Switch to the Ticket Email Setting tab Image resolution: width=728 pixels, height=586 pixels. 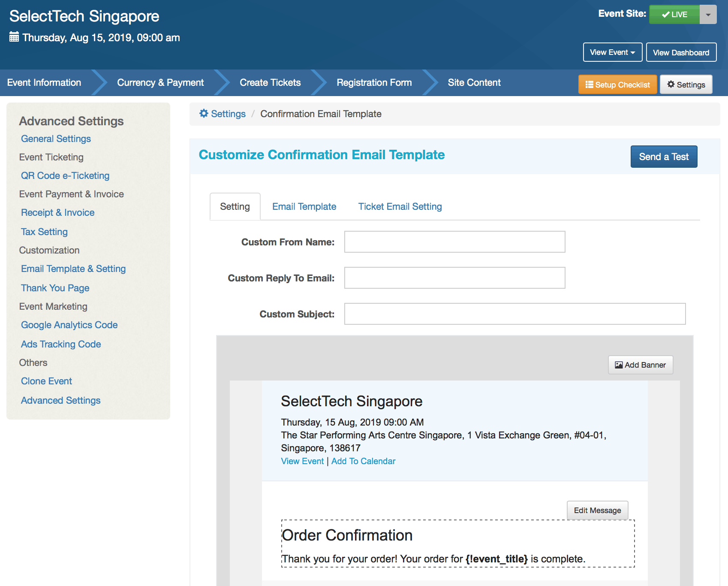tap(400, 206)
